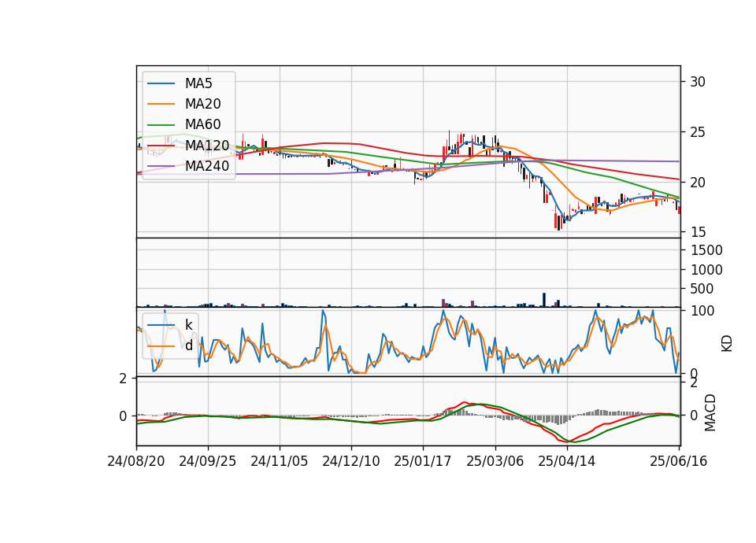
Task: Select the MA20 legend label
Action: click(203, 104)
